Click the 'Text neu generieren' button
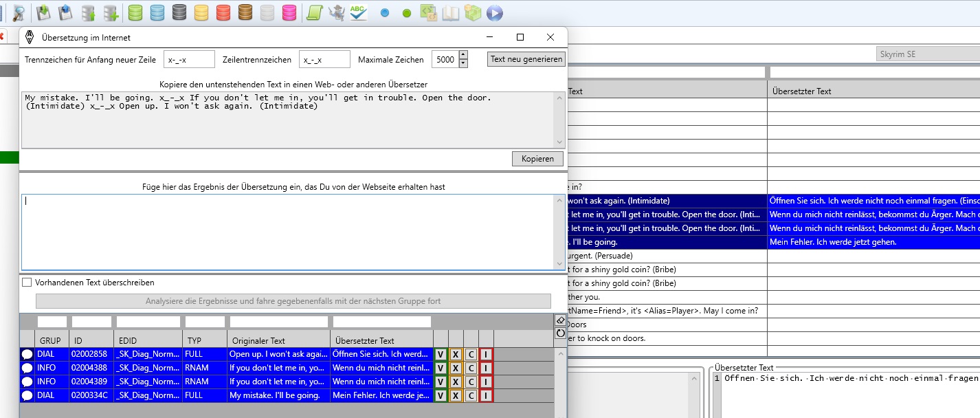 [526, 59]
